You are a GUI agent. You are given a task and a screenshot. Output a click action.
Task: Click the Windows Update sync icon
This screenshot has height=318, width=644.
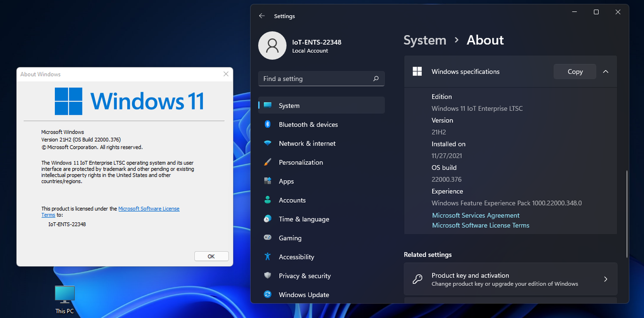coord(268,294)
